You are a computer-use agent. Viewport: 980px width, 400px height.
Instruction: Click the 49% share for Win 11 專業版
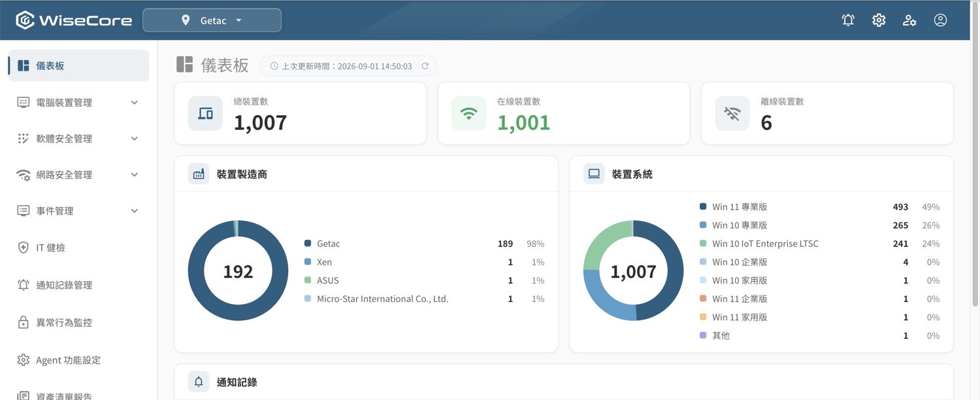931,207
